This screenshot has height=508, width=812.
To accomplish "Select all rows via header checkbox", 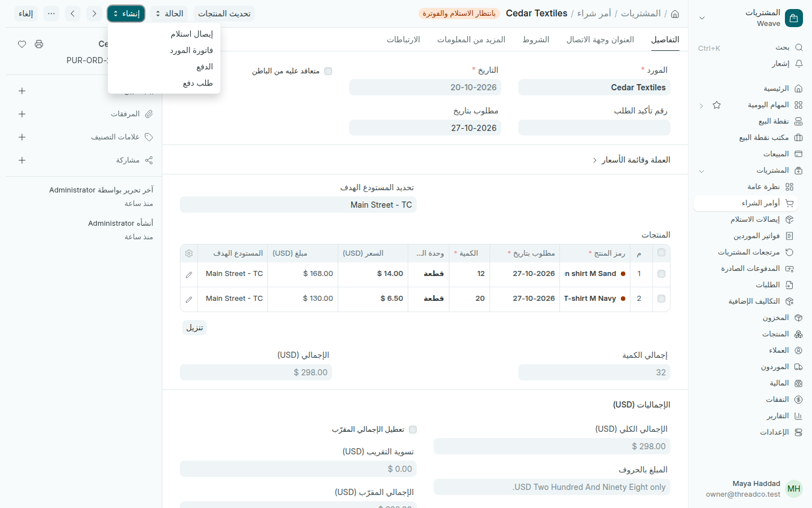I will click(x=661, y=253).
